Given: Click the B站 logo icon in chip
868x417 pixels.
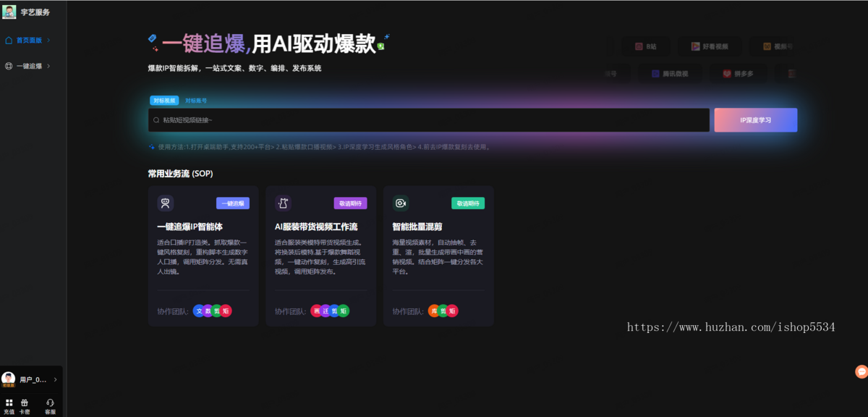Looking at the screenshot, I should coord(639,46).
